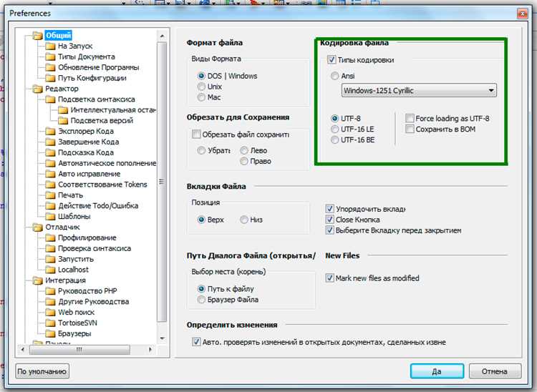The width and height of the screenshot is (537, 392).
Task: Click the По умолчанию button
Action: coord(42,371)
